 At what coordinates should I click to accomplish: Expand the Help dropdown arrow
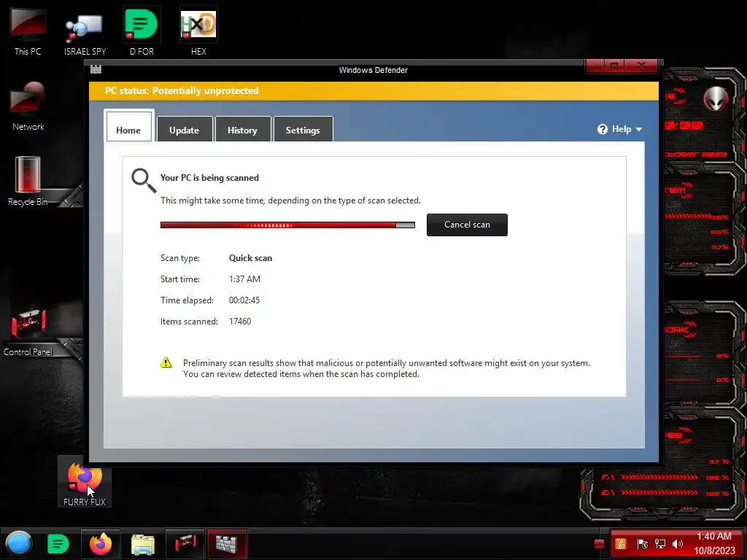[639, 130]
